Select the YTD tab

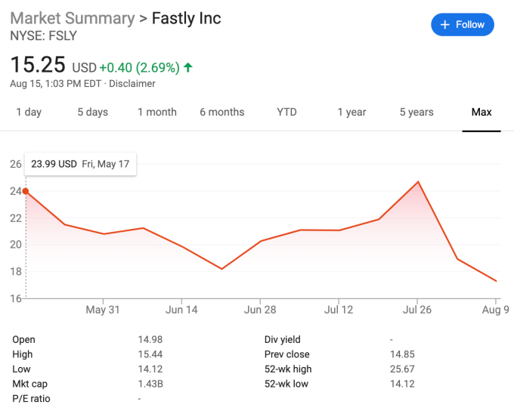pos(286,112)
